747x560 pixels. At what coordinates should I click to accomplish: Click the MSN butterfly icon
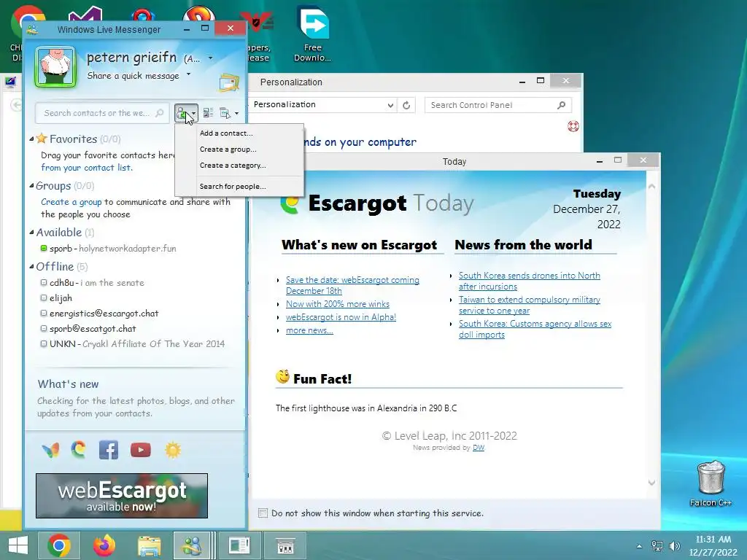click(x=50, y=450)
